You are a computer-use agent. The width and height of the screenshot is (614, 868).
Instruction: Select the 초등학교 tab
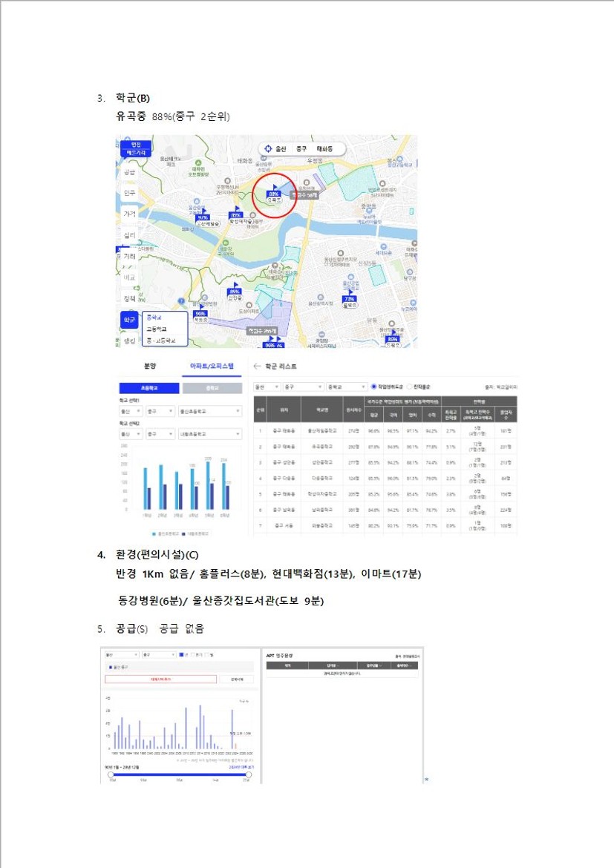(x=149, y=388)
